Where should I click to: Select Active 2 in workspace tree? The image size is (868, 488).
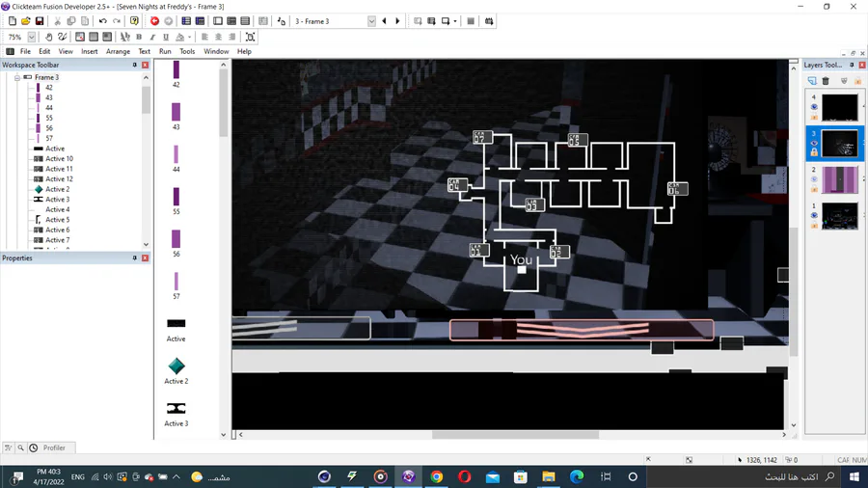coord(58,189)
